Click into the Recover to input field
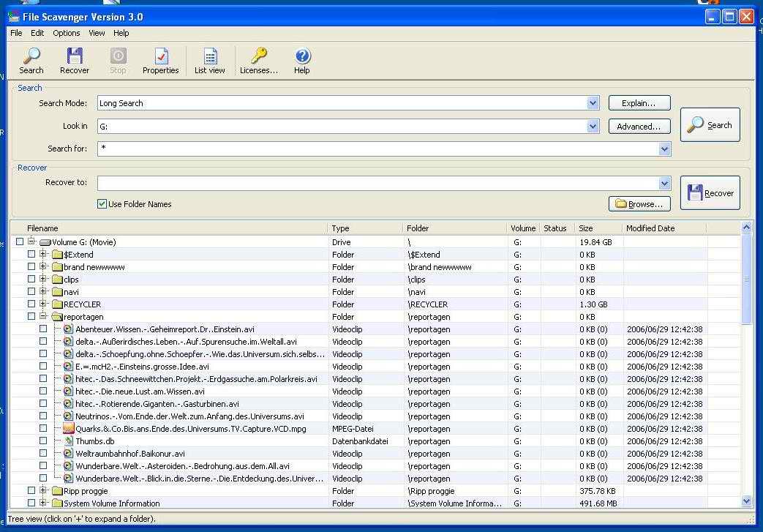 pyautogui.click(x=378, y=184)
